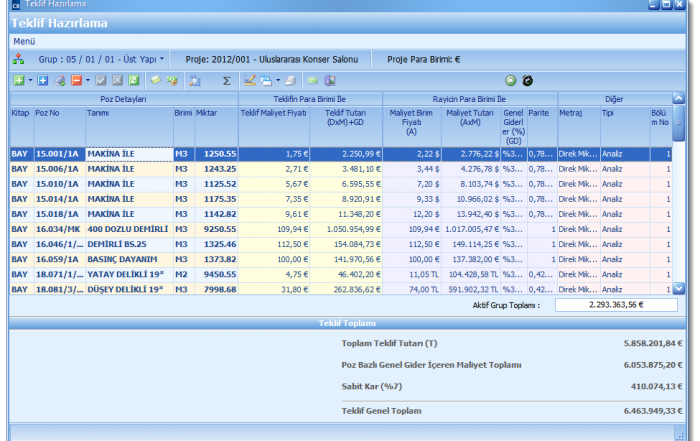Open the Menü menu

click(x=24, y=41)
